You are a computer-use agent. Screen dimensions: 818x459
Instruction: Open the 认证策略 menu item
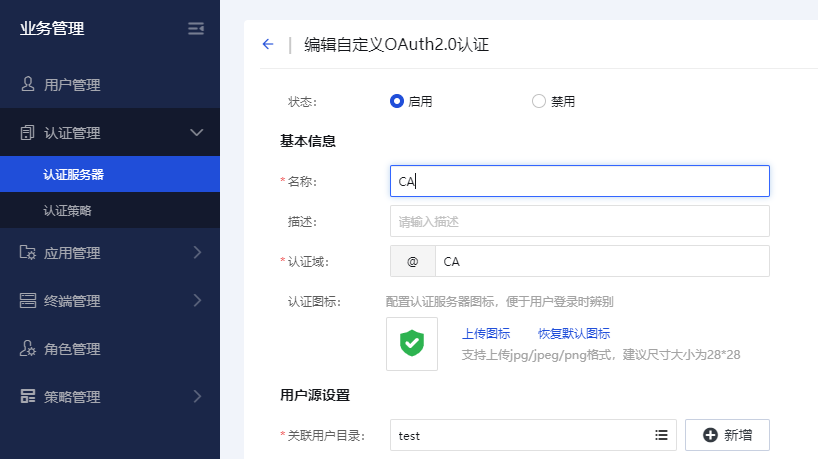[68, 211]
